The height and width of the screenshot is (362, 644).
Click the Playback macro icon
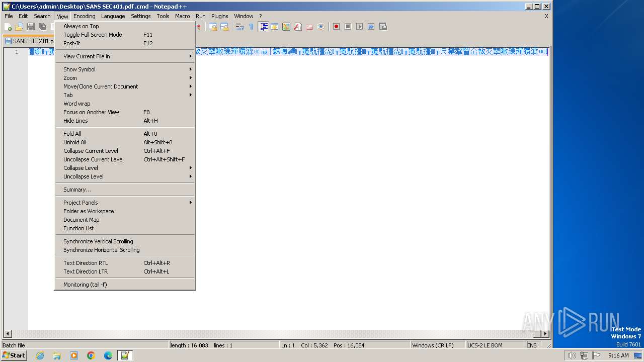pyautogui.click(x=359, y=27)
